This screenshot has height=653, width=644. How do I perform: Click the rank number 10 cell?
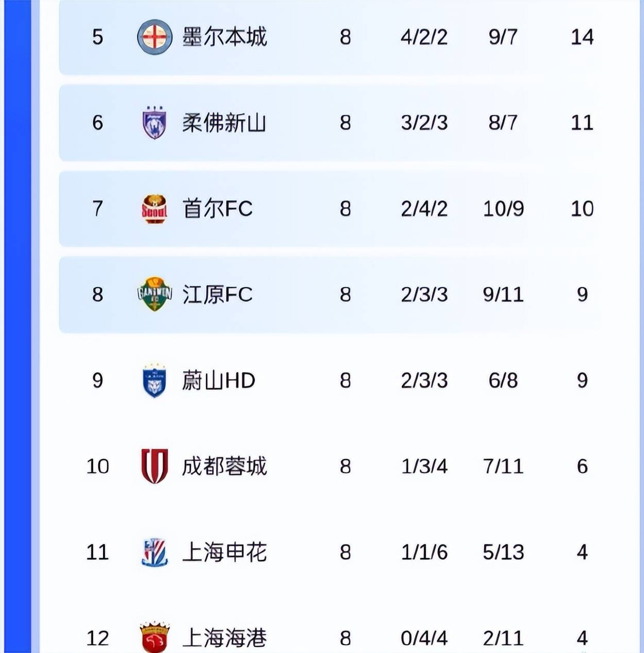click(x=97, y=466)
